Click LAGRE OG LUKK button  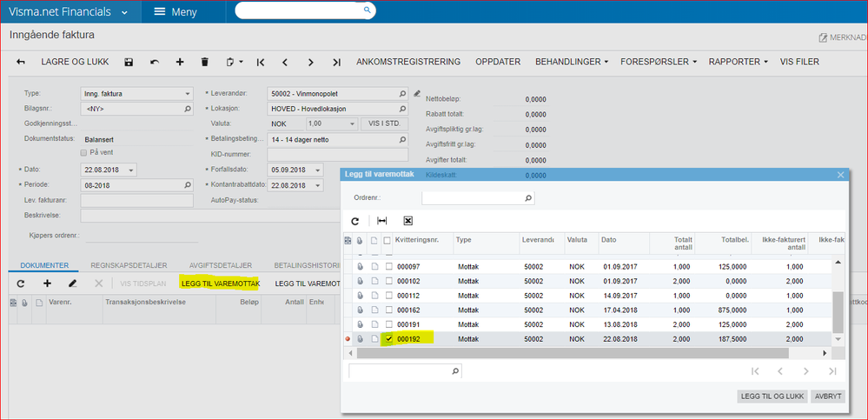pyautogui.click(x=75, y=62)
